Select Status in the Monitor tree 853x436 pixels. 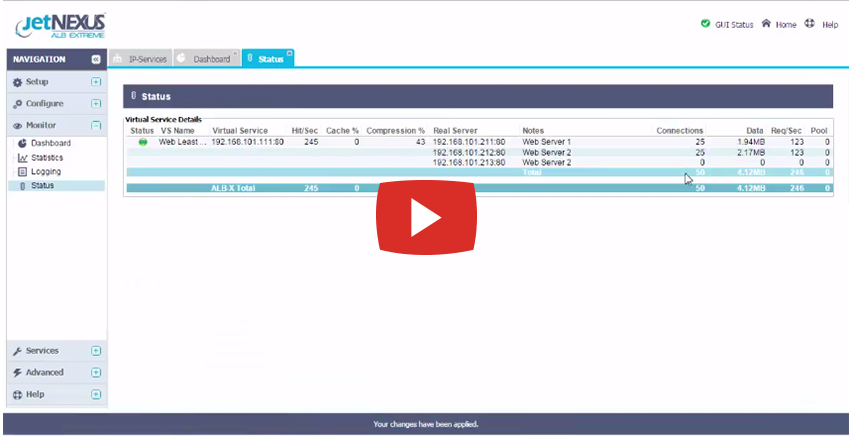(x=42, y=186)
